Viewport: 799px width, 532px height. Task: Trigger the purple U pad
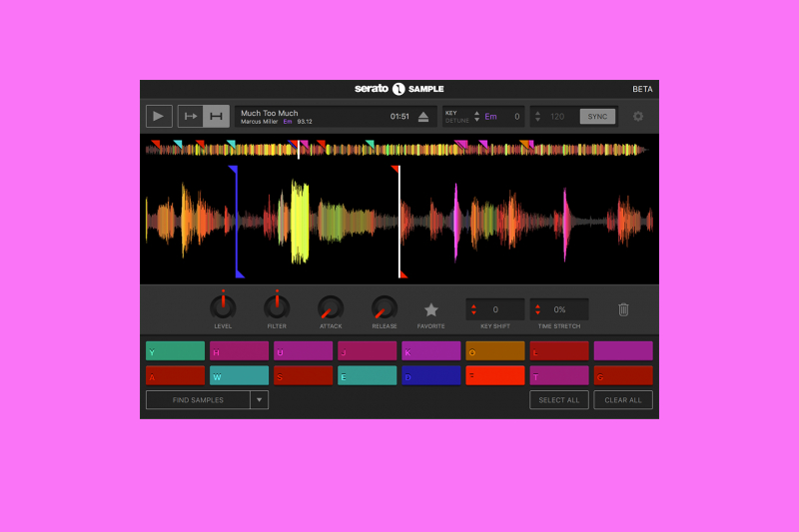304,350
